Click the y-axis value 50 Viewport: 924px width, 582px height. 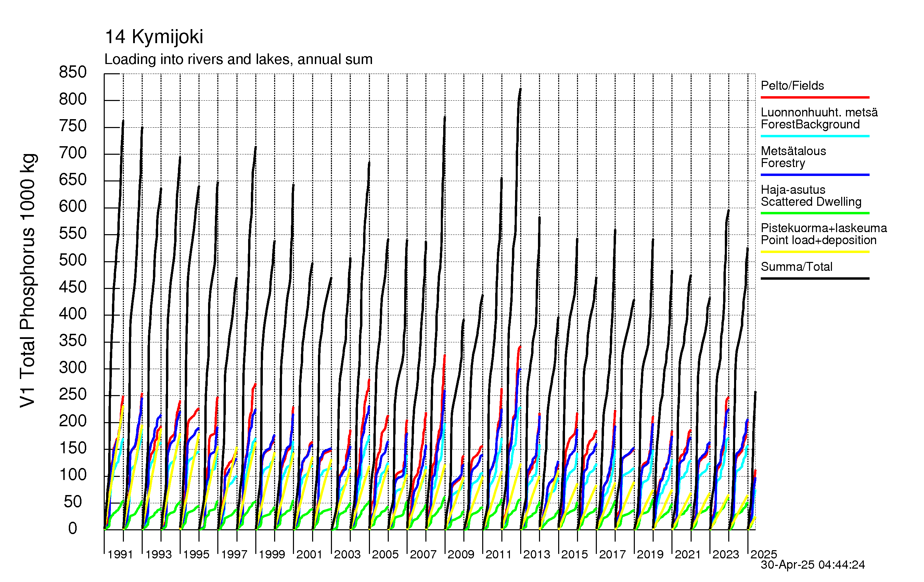tap(73, 502)
